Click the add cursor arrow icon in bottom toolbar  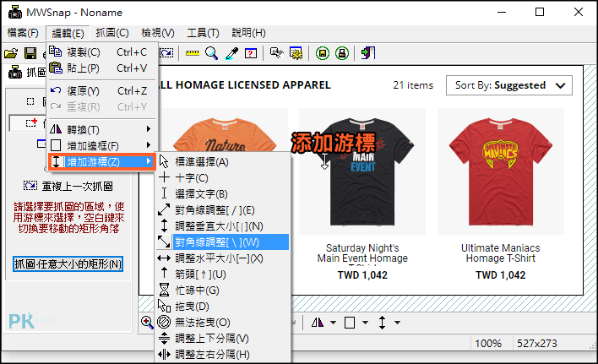click(382, 323)
